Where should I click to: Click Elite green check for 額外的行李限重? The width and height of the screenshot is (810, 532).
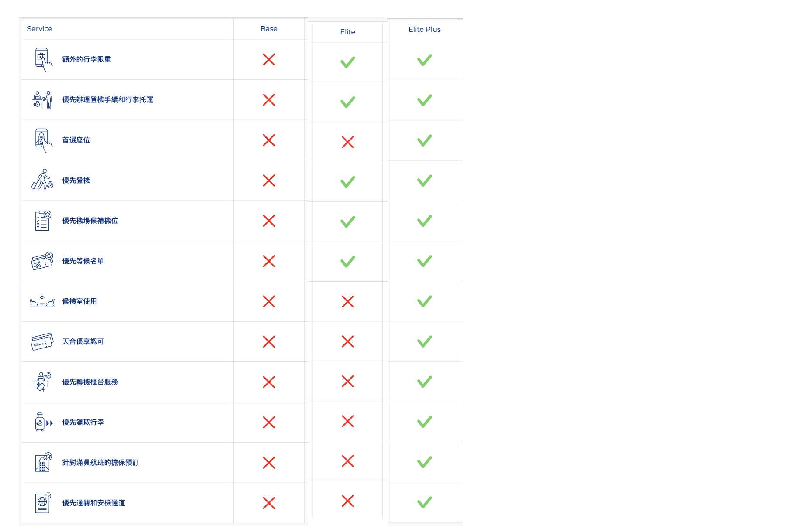coord(348,62)
